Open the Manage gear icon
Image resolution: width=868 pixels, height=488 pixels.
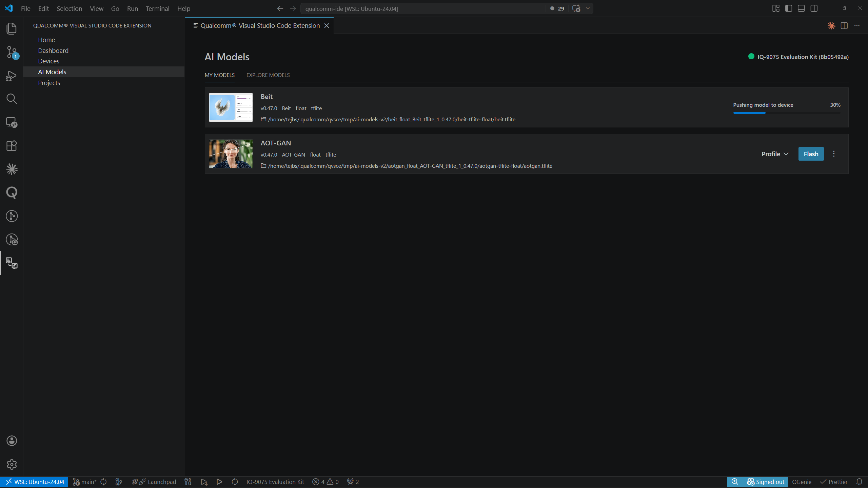pyautogui.click(x=12, y=464)
